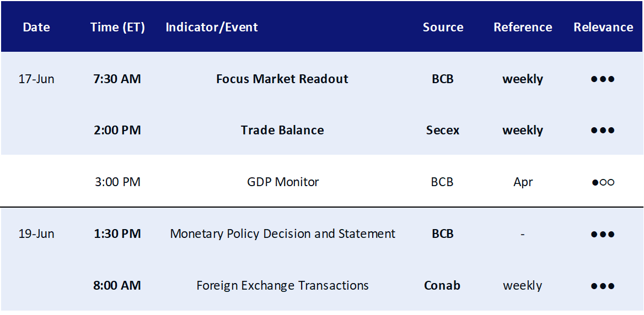Select Foreign Exchange Transactions entry

[x=282, y=285]
